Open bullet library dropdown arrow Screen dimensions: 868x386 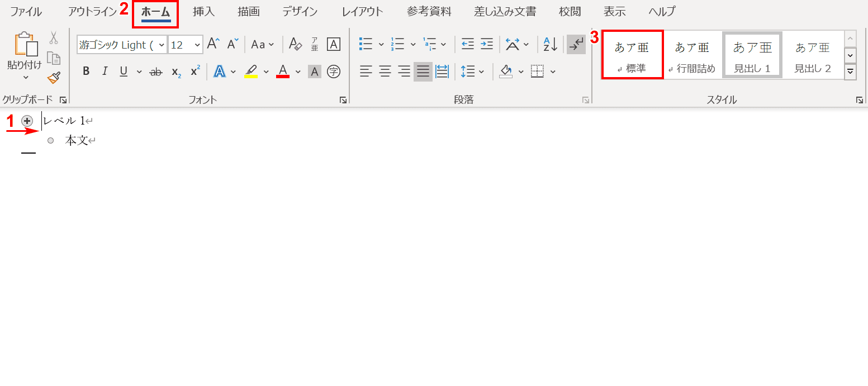[x=381, y=44]
